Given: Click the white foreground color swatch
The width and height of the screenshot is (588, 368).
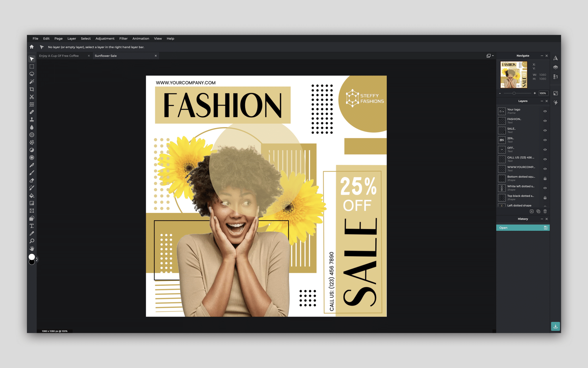Looking at the screenshot, I should coord(32,257).
